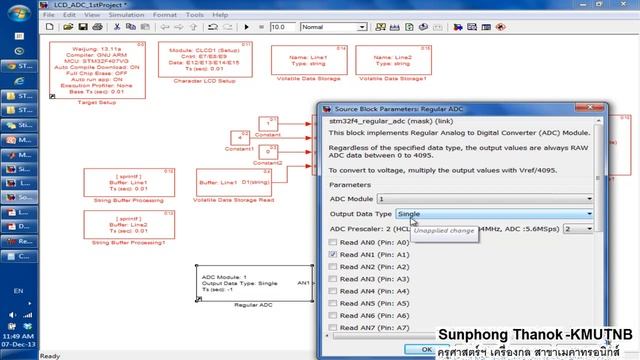Enable Read AN6 (Pin: A6) checkbox
The image size is (640, 360).
coord(333,316)
